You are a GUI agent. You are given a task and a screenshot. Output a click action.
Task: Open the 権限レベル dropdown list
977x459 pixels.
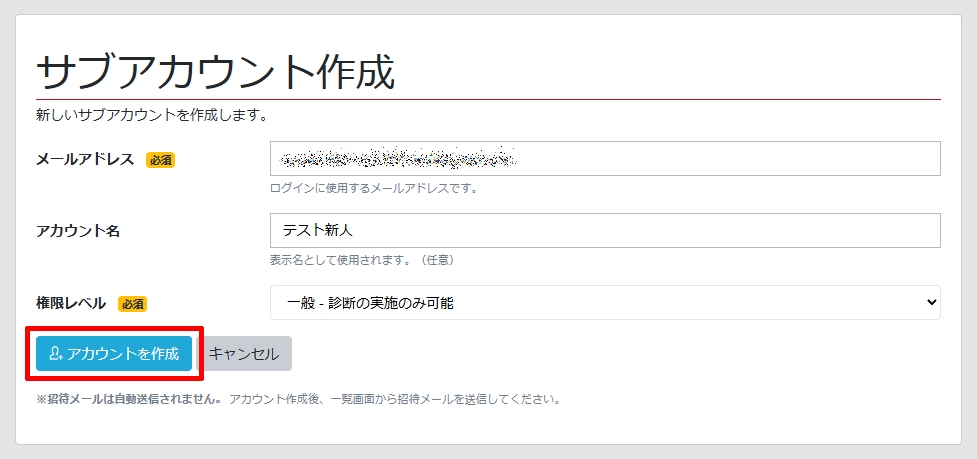click(x=604, y=302)
